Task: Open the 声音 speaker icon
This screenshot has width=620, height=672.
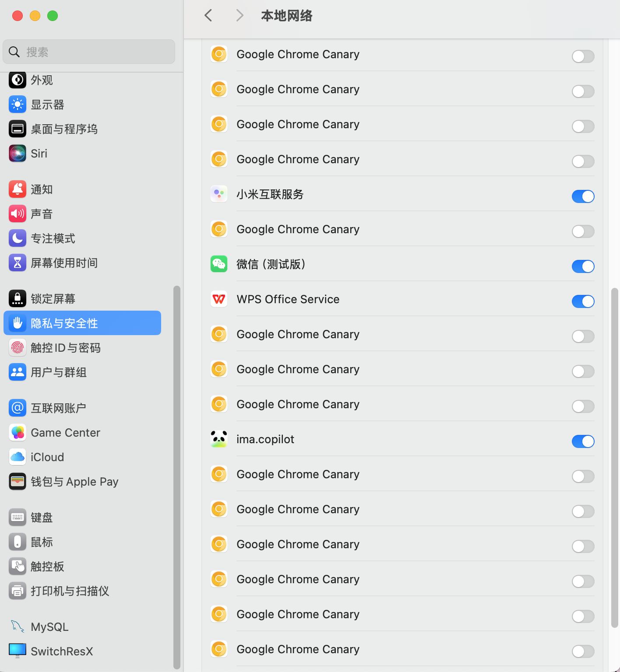Action: tap(18, 214)
